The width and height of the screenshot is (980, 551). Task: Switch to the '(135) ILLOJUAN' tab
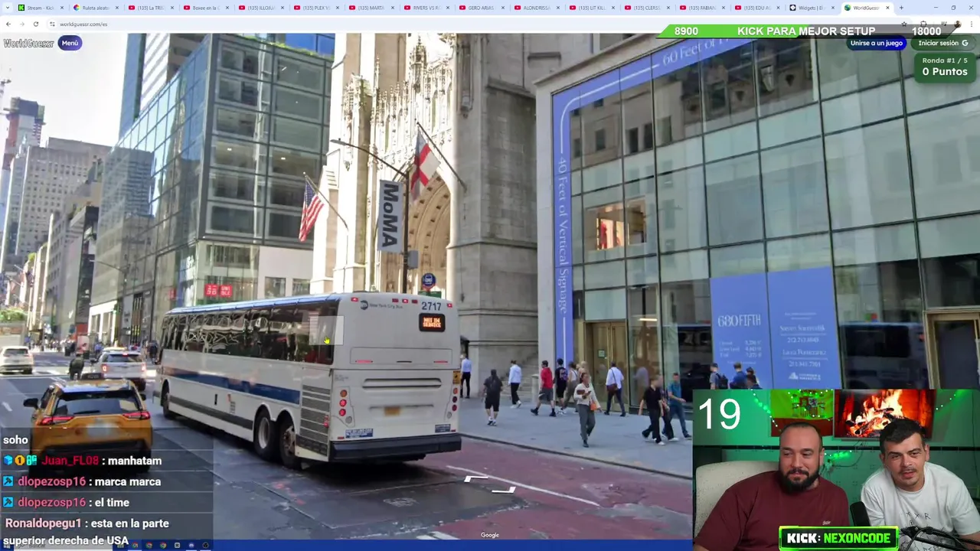point(260,8)
